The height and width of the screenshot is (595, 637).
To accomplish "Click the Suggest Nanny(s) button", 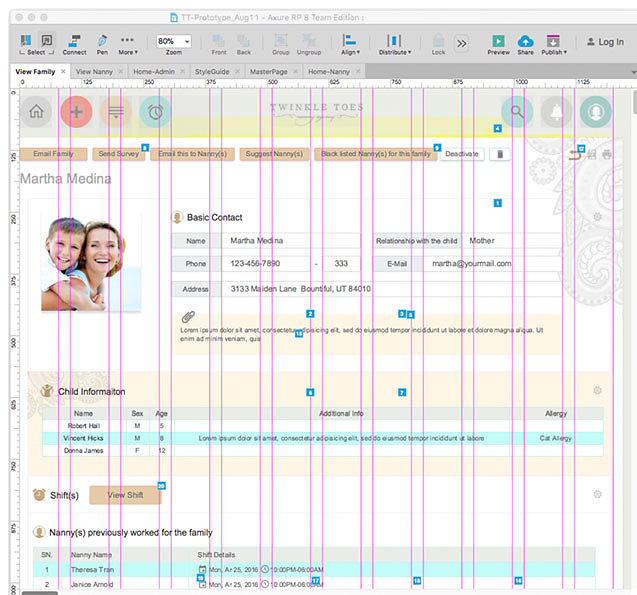I will pos(274,154).
